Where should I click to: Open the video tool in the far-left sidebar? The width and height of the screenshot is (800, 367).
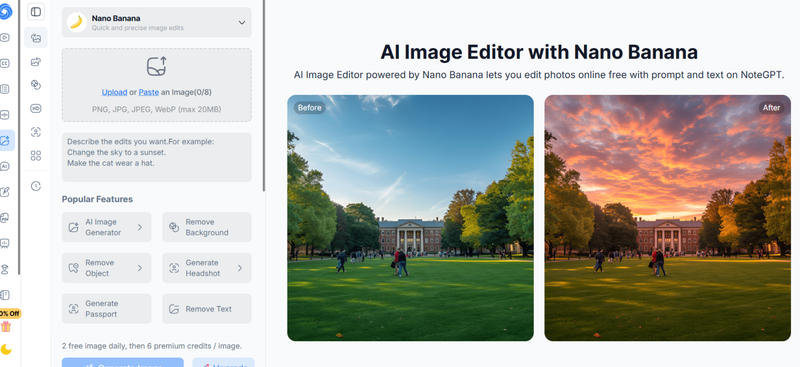click(x=5, y=37)
